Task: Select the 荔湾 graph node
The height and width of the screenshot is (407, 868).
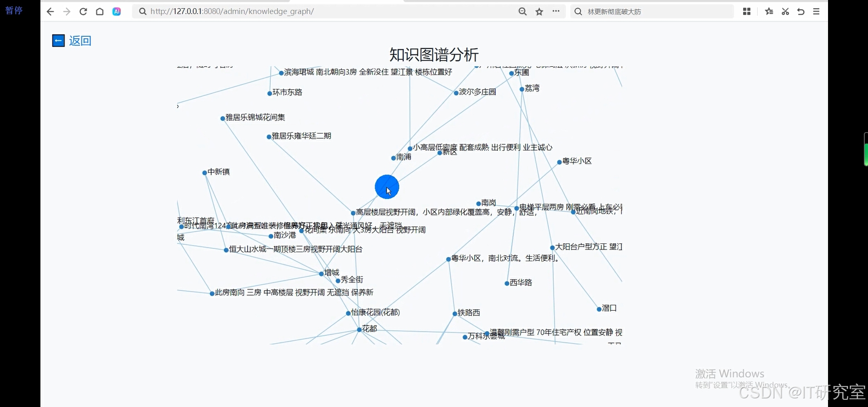Action: tap(522, 89)
